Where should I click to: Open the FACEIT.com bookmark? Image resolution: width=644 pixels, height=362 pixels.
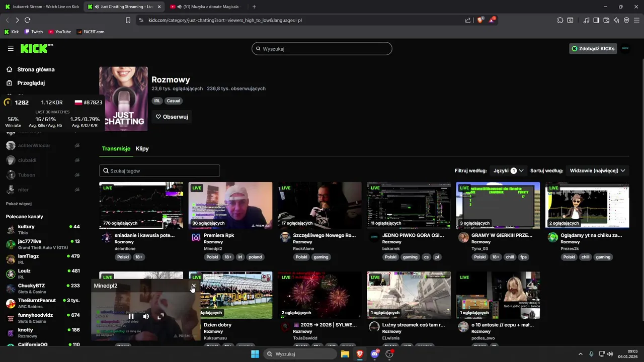pyautogui.click(x=91, y=32)
